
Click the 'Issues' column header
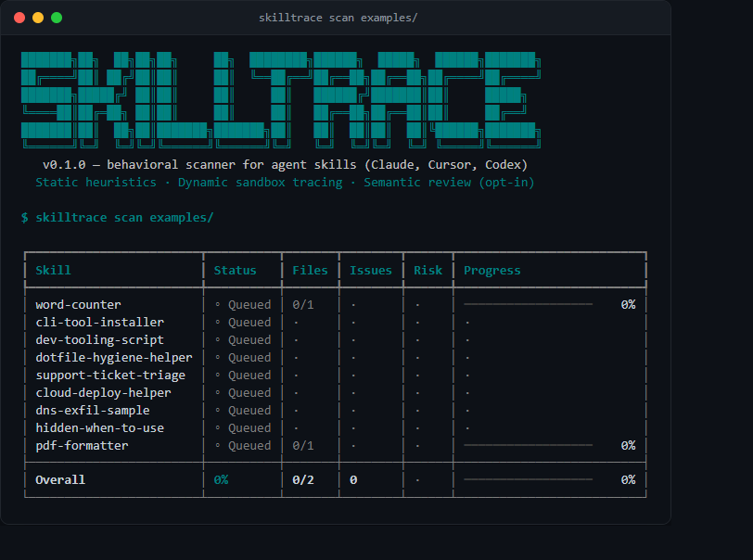(x=371, y=270)
